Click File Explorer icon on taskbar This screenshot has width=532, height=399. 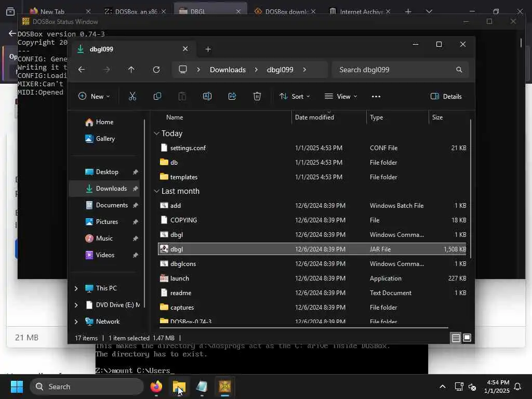tap(179, 387)
